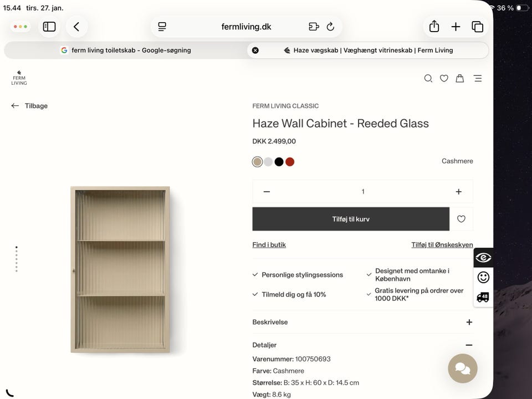Click the Tilføj til kurv button
The height and width of the screenshot is (399, 532).
[350, 219]
